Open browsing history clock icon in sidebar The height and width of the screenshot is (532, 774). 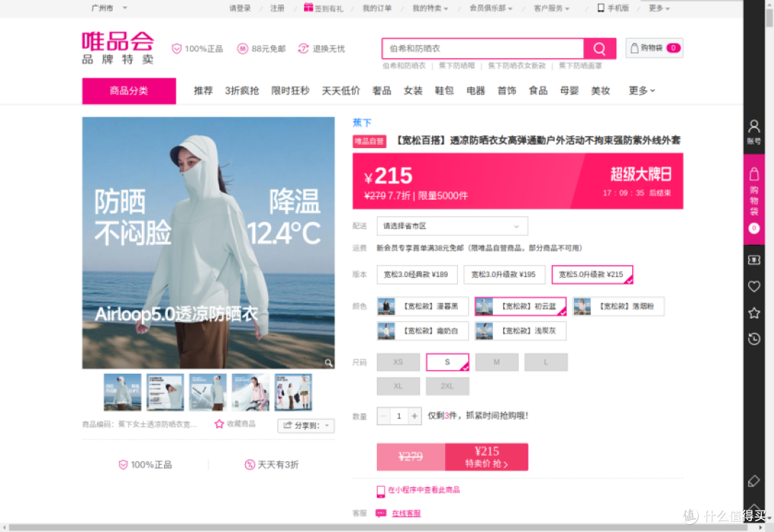click(x=754, y=339)
